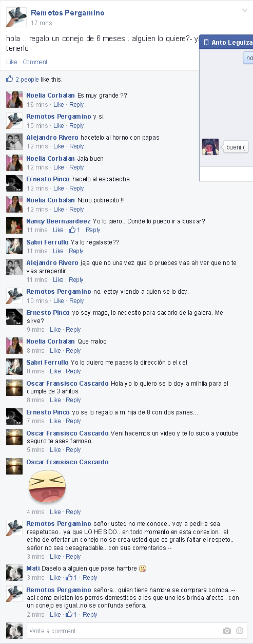Reply to Sabri Ferrullo's 'Ya lo regalaste??' comment
The height and width of the screenshot is (644, 253).
point(76,251)
